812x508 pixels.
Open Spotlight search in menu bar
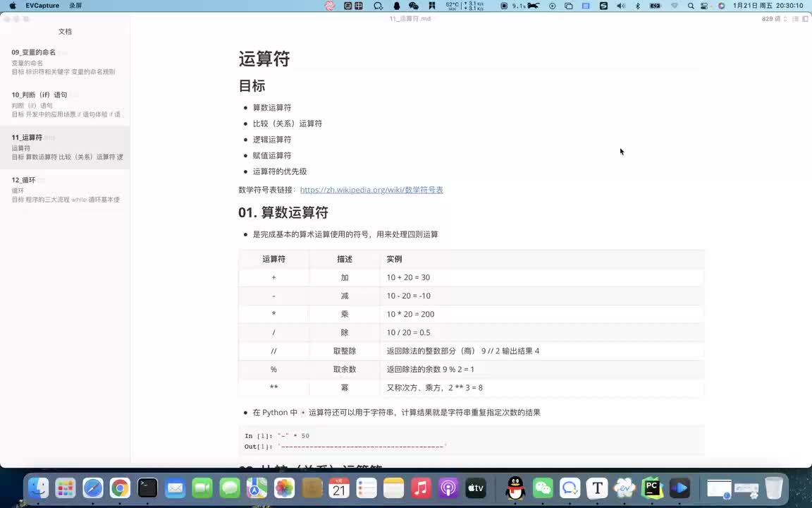click(691, 6)
